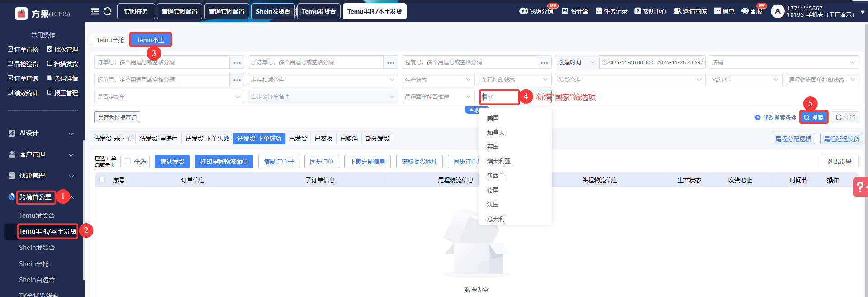Screen dimensions: 868x297
Task: Open Shein半托 in sidebar
Action: (34, 264)
